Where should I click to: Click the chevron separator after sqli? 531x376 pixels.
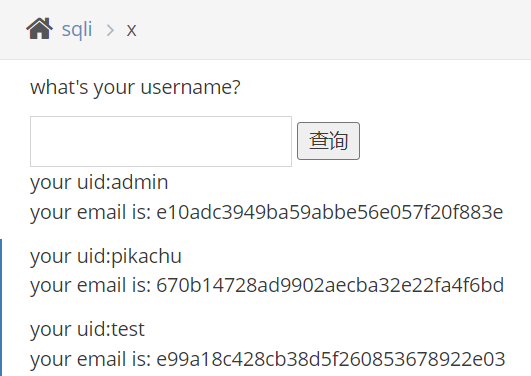click(x=110, y=30)
